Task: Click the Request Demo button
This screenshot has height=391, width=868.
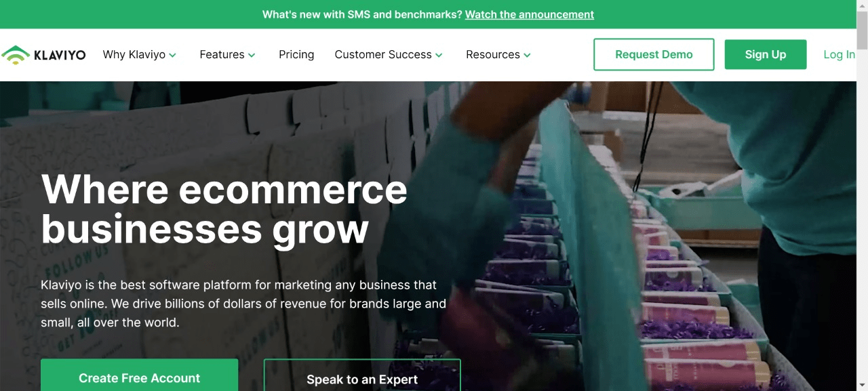Action: pyautogui.click(x=654, y=55)
